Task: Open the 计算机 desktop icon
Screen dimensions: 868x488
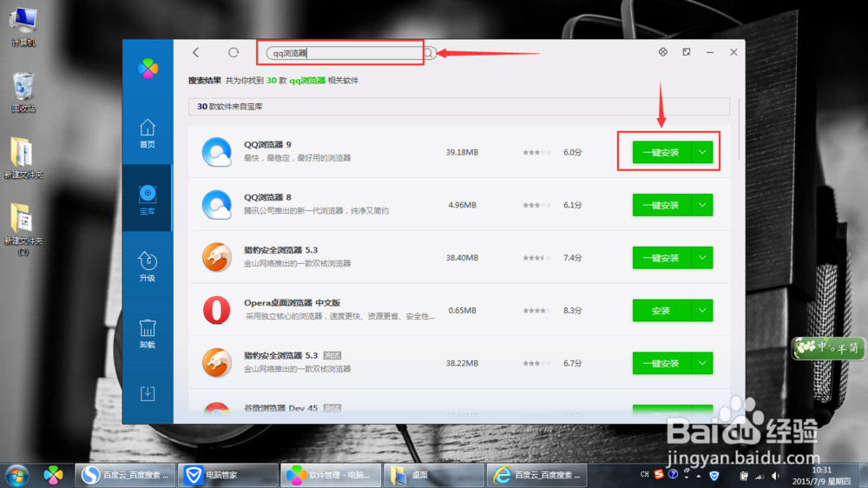Action: (23, 27)
